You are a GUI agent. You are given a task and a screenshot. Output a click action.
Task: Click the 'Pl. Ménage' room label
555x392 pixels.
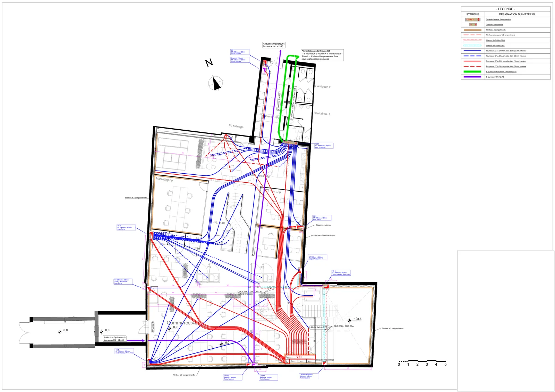[236, 126]
